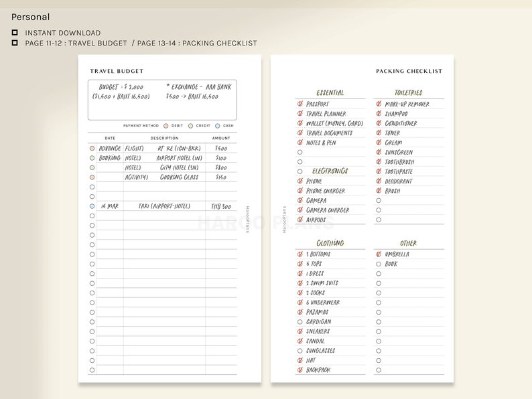Tick the Book circle under Other
This screenshot has height=399, width=532.
379,264
